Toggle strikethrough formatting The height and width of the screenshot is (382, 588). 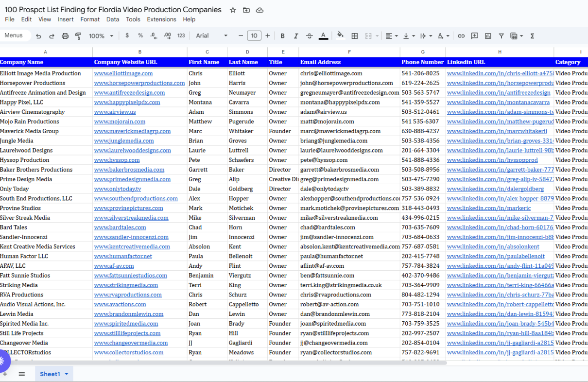tap(310, 36)
